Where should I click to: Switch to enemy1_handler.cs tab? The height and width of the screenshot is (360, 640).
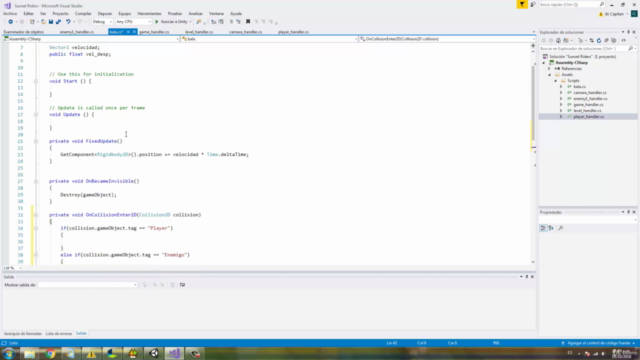[77, 32]
